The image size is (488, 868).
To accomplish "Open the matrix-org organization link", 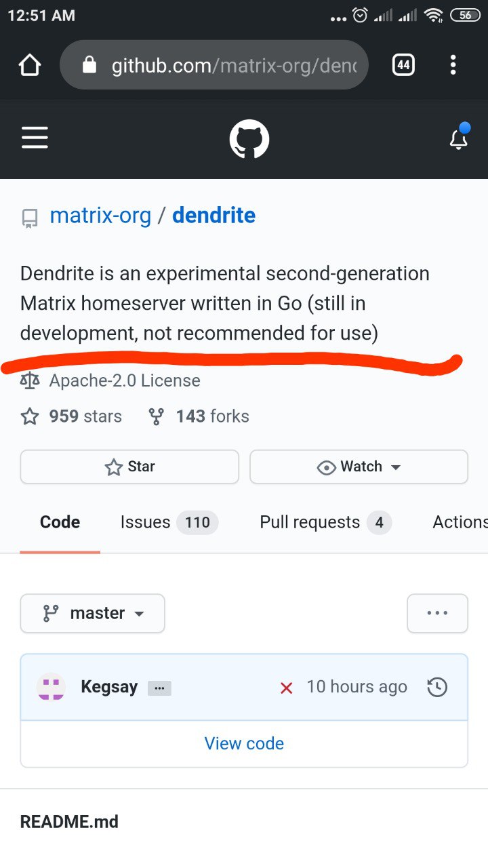I will coord(100,216).
